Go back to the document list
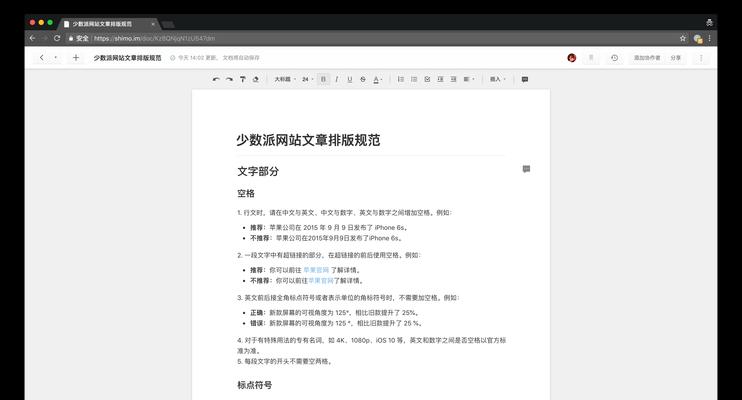 tap(42, 58)
